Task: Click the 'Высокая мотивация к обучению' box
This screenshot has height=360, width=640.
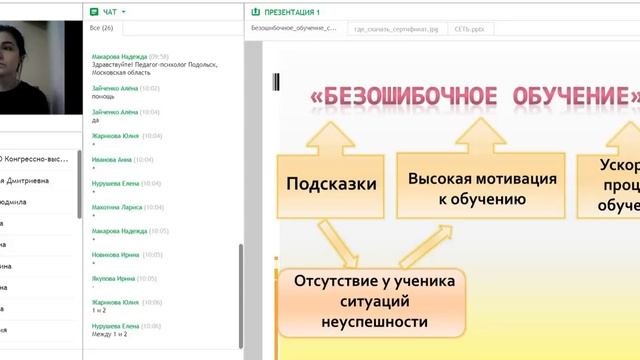Action: [481, 186]
